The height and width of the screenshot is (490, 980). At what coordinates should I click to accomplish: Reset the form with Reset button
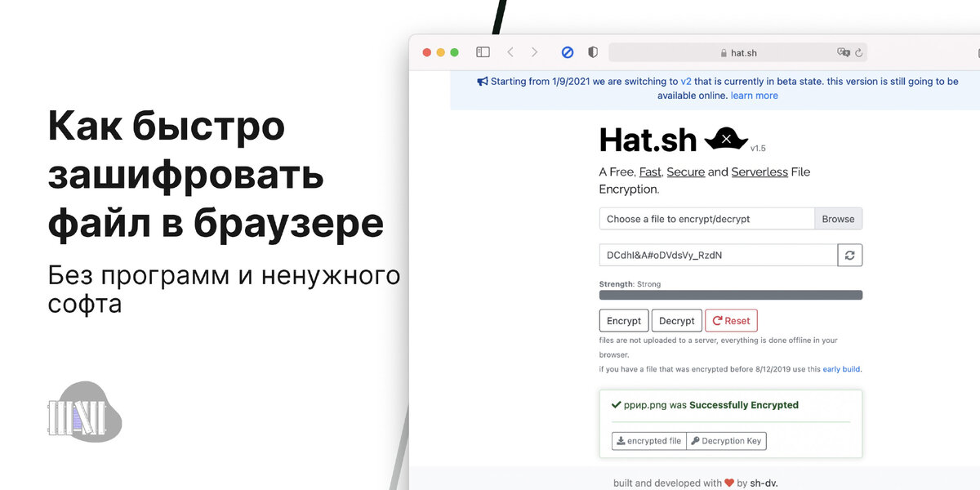[731, 321]
